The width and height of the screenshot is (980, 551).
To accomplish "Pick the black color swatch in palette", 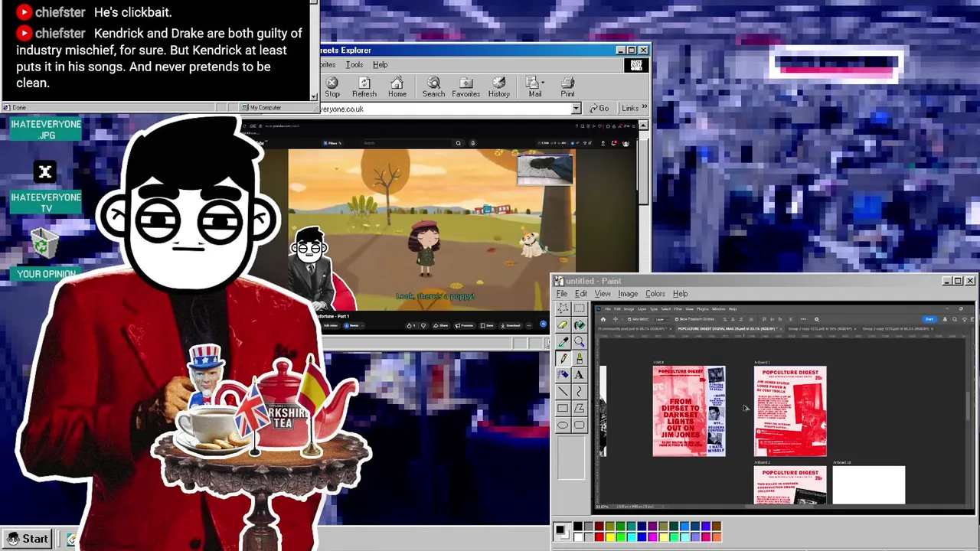I will pyautogui.click(x=578, y=527).
